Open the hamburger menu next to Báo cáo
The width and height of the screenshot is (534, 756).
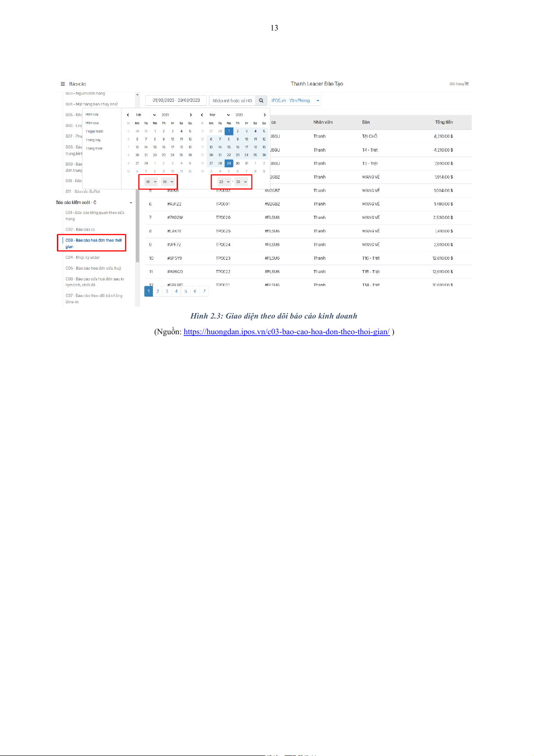click(63, 84)
